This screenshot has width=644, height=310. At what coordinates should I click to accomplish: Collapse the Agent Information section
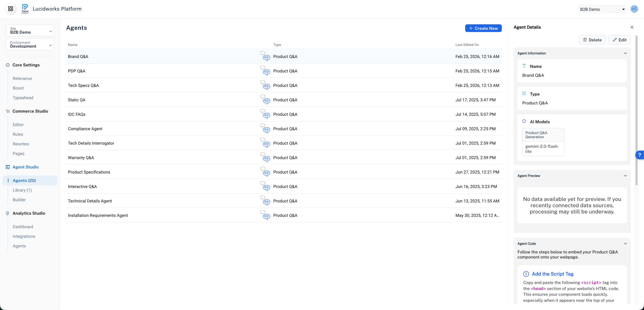click(x=625, y=53)
